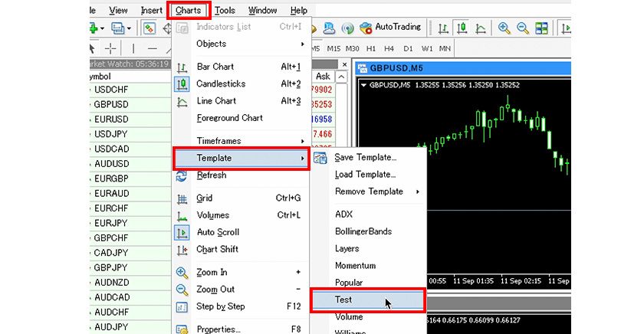This screenshot has height=334, width=644.
Task: Click the cloud storage toolbar icon
Action: pyautogui.click(x=330, y=28)
